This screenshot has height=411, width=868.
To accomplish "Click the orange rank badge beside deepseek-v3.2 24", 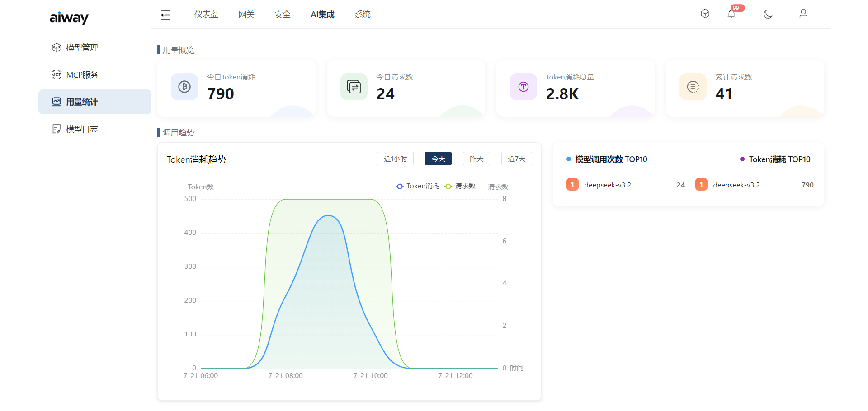I will tap(572, 185).
